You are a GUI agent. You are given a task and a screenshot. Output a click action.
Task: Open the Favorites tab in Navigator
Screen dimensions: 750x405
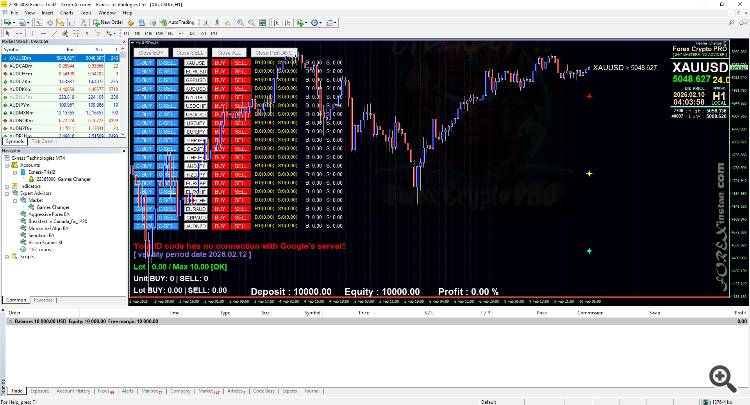43,300
